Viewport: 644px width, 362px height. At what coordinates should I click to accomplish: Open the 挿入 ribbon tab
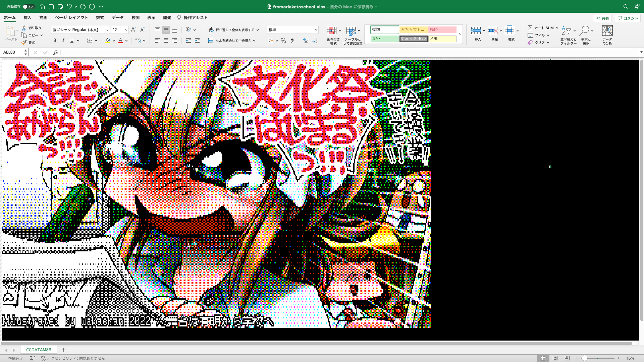[x=28, y=18]
